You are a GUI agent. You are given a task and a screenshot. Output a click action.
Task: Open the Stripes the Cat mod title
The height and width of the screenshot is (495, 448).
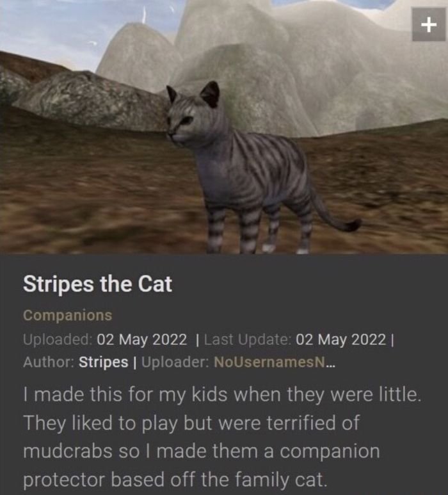(97, 284)
